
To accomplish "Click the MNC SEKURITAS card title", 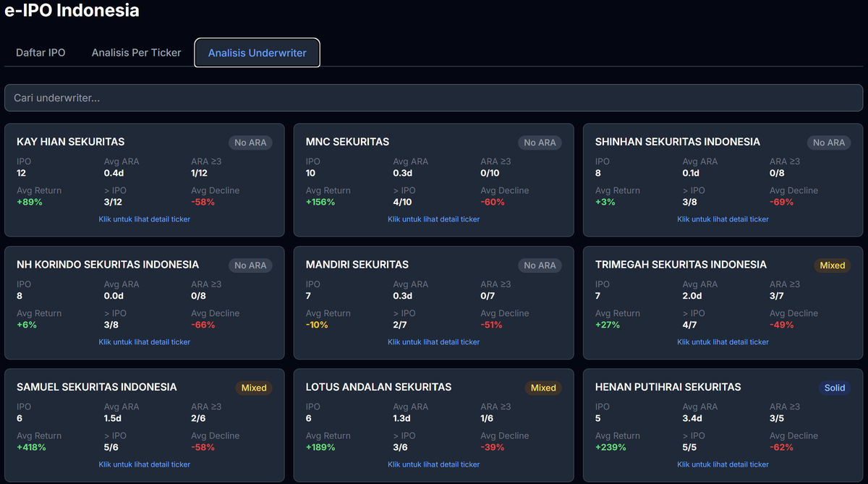I will pyautogui.click(x=347, y=142).
